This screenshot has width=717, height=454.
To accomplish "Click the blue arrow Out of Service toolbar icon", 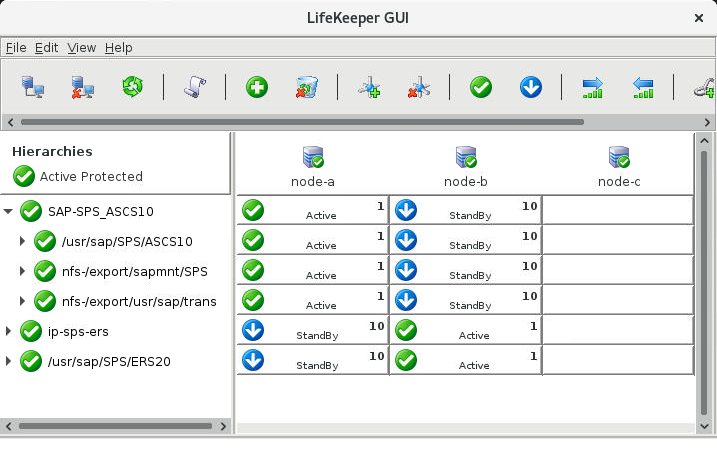I will click(x=531, y=87).
